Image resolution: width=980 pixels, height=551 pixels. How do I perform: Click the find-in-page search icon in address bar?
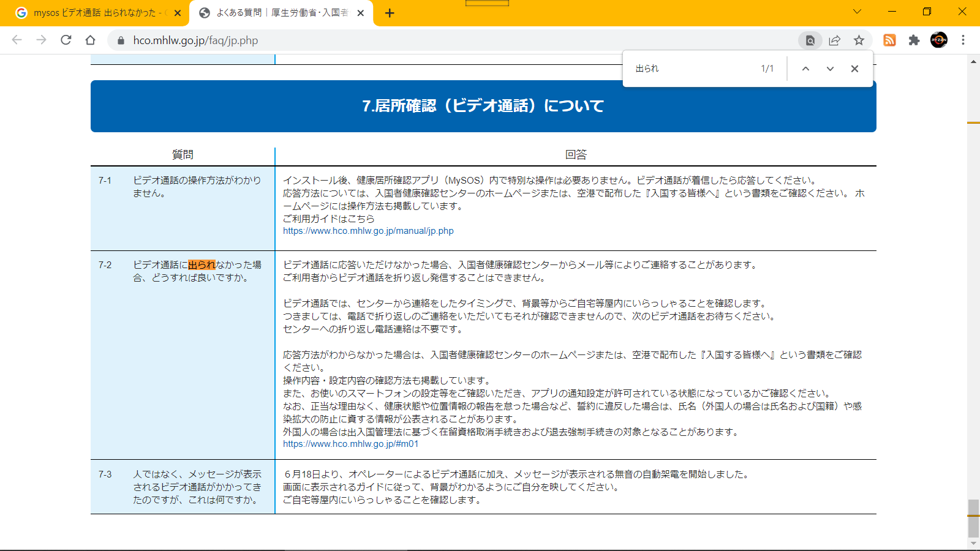[x=810, y=40]
